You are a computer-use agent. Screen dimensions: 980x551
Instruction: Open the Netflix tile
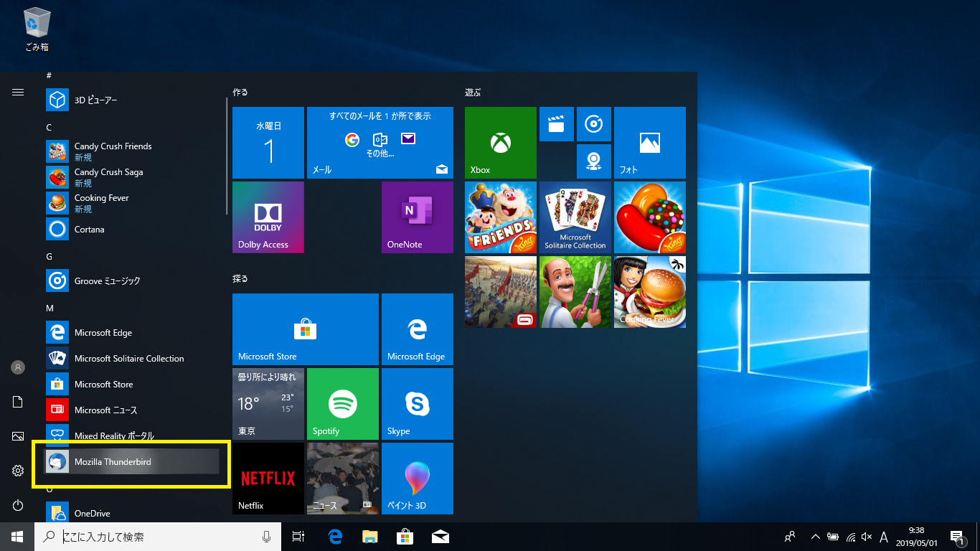pyautogui.click(x=268, y=479)
